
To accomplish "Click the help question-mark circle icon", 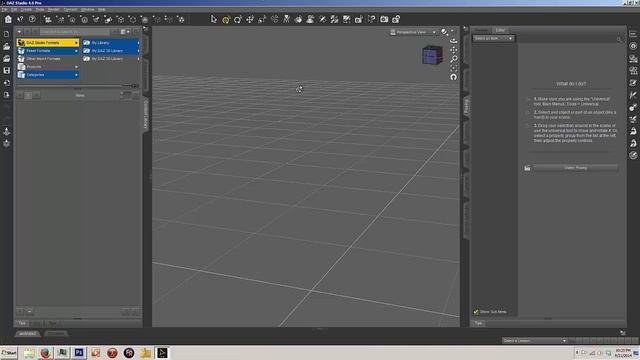I will 32,19.
